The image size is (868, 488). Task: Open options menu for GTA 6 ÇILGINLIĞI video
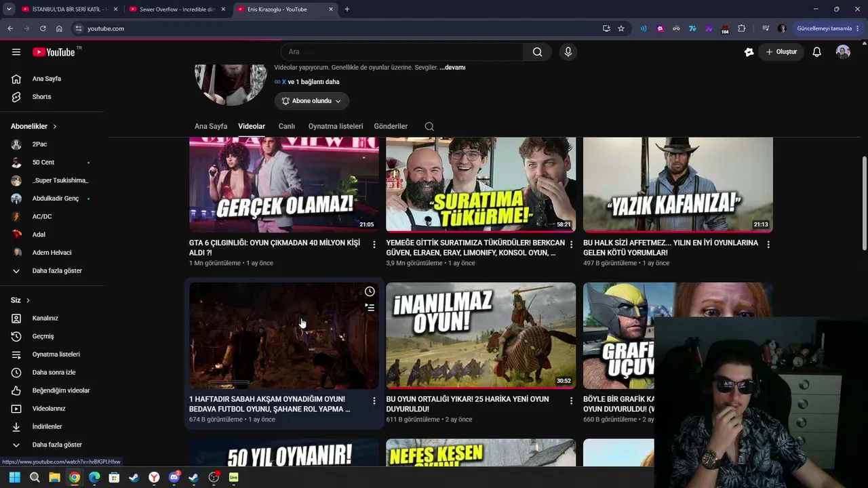(x=374, y=244)
